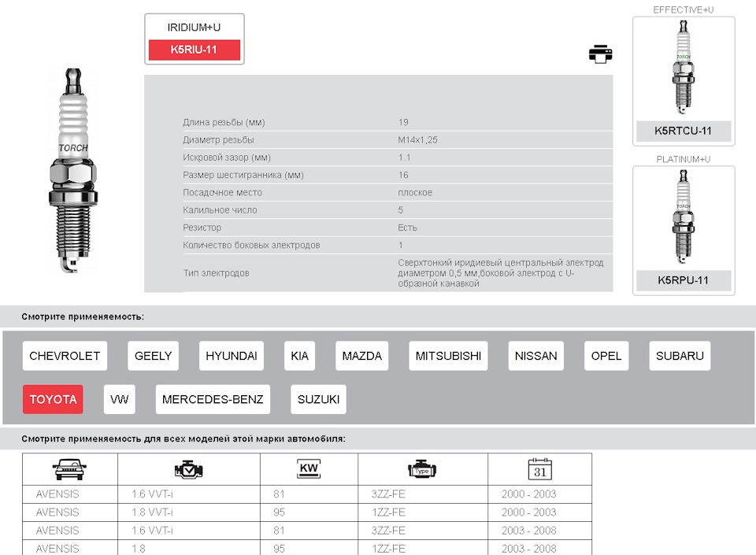Click the '1.8 VVT-i' engine cell
This screenshot has height=555, width=756.
tap(152, 512)
